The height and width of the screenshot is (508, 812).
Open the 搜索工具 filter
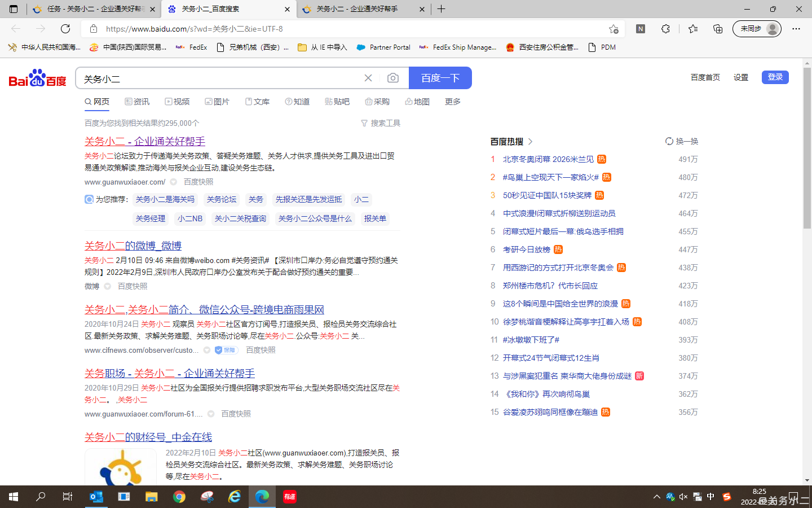coord(381,123)
